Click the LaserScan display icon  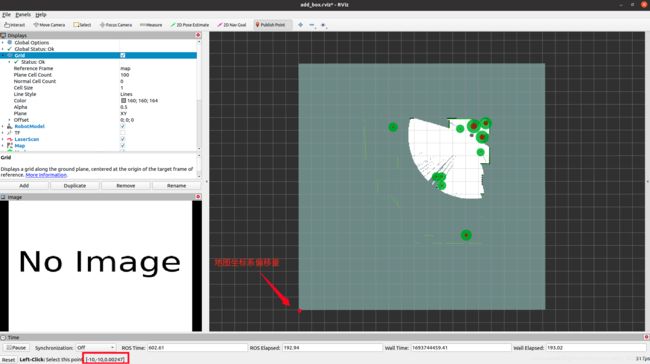pos(10,139)
